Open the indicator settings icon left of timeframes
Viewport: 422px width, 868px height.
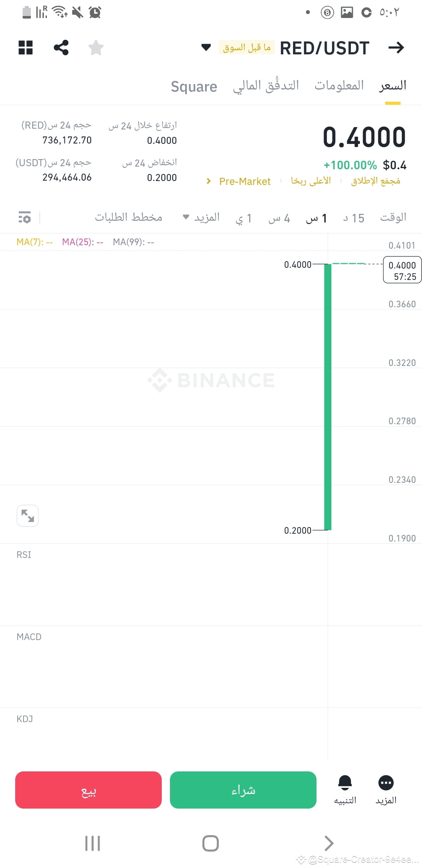click(24, 218)
